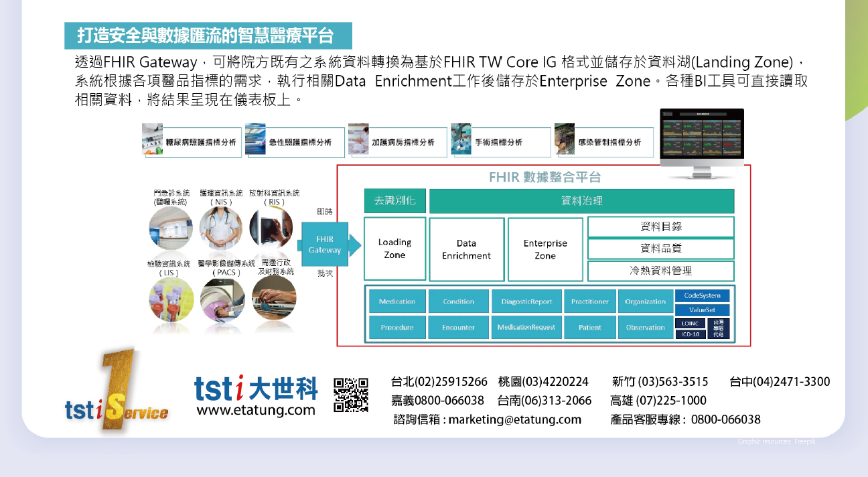The image size is (868, 477).
Task: Select the 去識別化 green header
Action: [394, 200]
